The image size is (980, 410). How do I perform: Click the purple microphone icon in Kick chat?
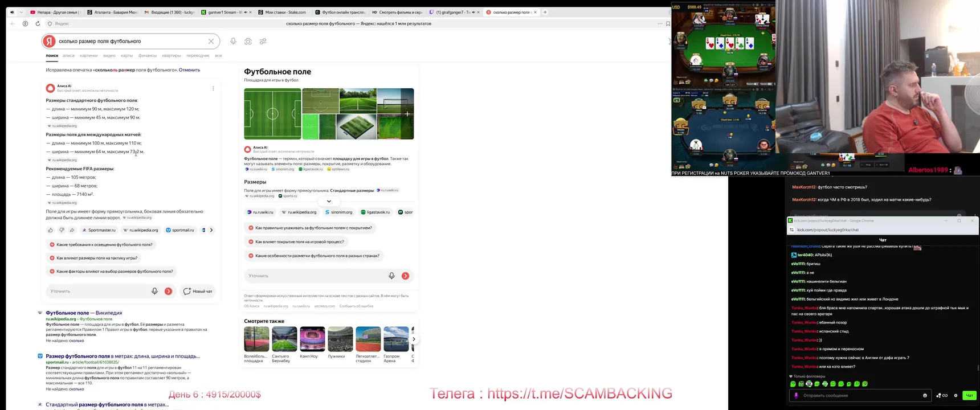796,395
